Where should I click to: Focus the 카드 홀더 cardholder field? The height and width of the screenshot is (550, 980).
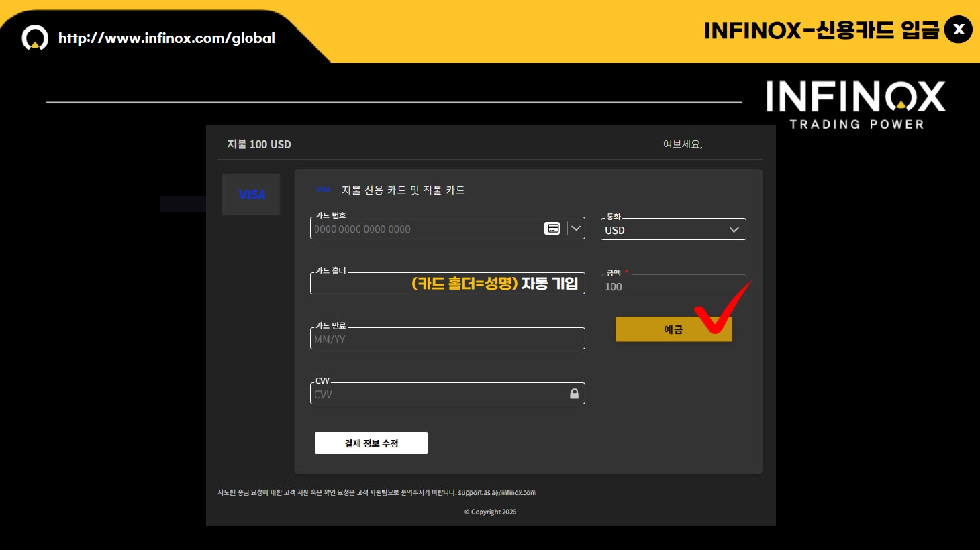coord(448,283)
